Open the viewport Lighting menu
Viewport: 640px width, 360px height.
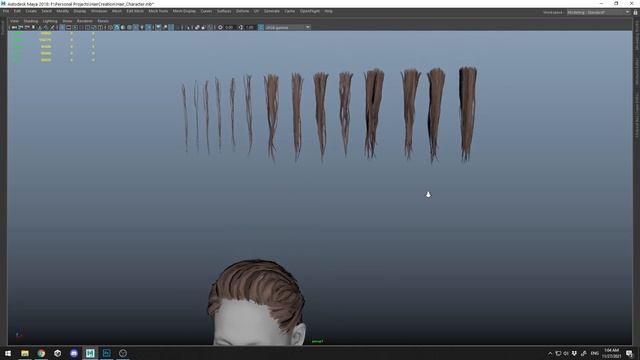pos(50,21)
